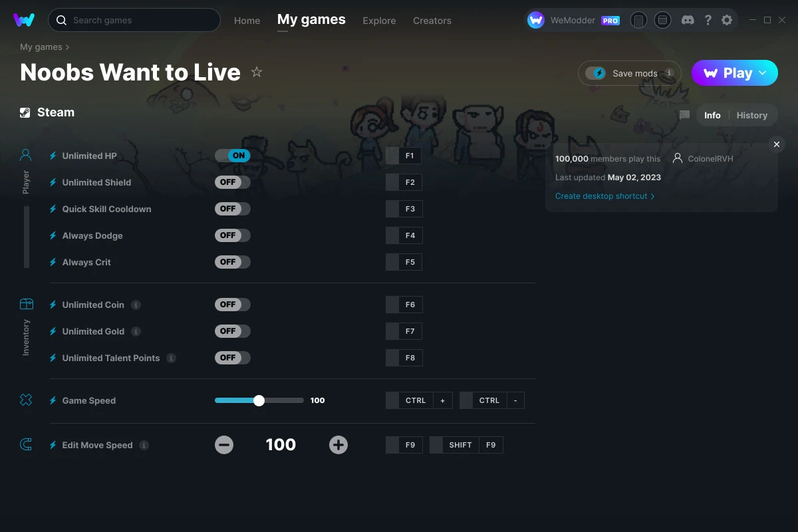
Task: Click the CTRL + hotkey for Game Speed
Action: (419, 400)
